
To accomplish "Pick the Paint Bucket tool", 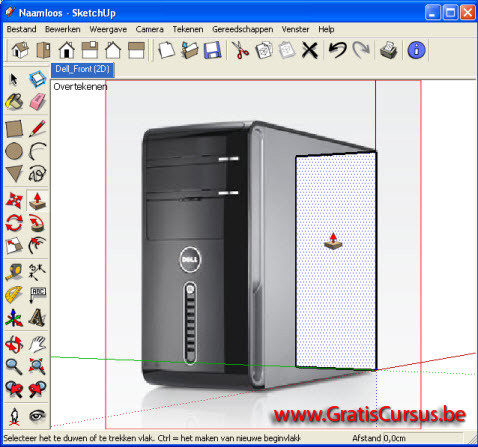I will [14, 102].
